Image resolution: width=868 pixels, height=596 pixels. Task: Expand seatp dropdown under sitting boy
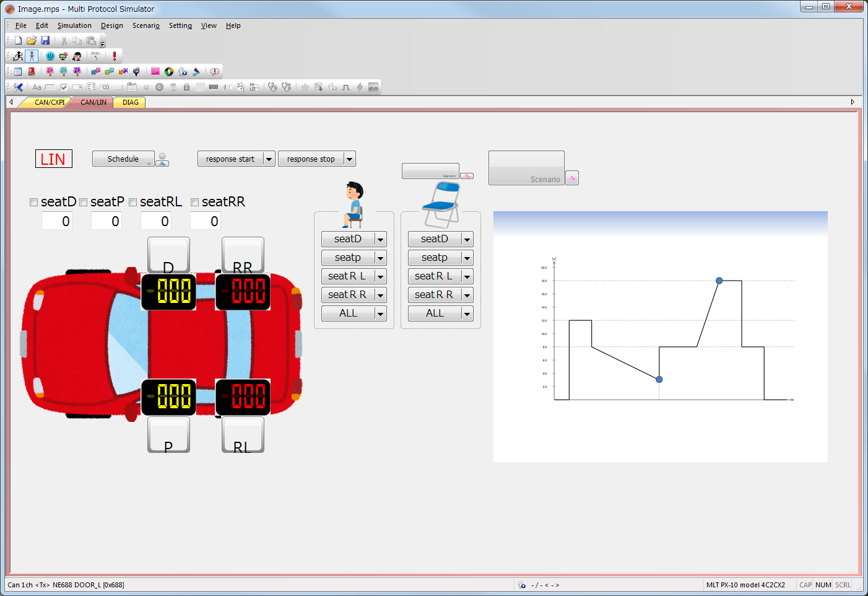click(380, 258)
